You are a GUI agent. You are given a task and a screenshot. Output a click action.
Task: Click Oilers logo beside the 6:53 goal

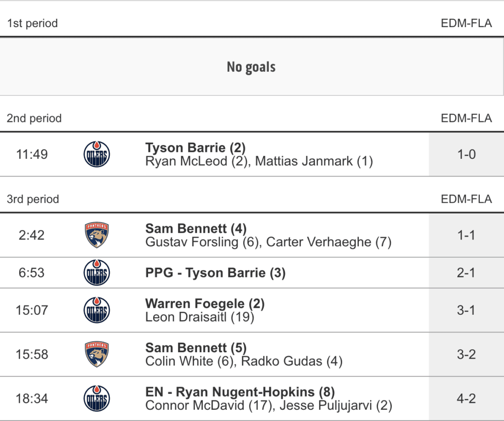96,272
